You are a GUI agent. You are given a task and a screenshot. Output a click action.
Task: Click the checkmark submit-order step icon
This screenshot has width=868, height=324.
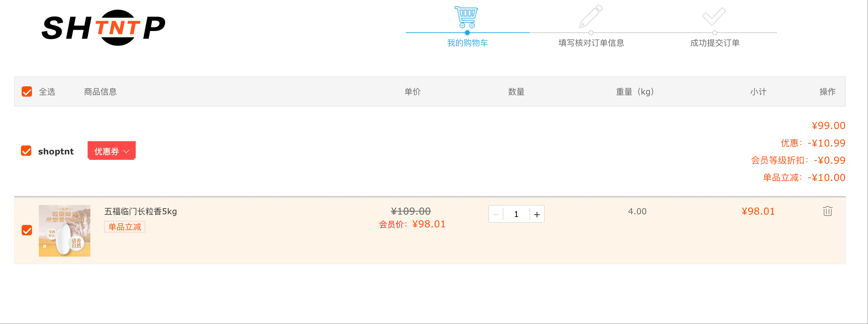[x=714, y=17]
